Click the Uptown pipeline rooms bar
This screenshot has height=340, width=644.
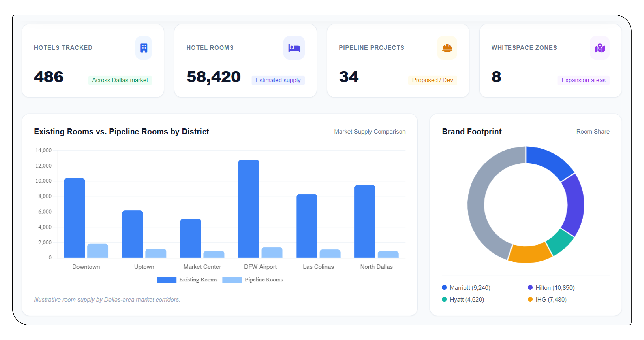[156, 253]
